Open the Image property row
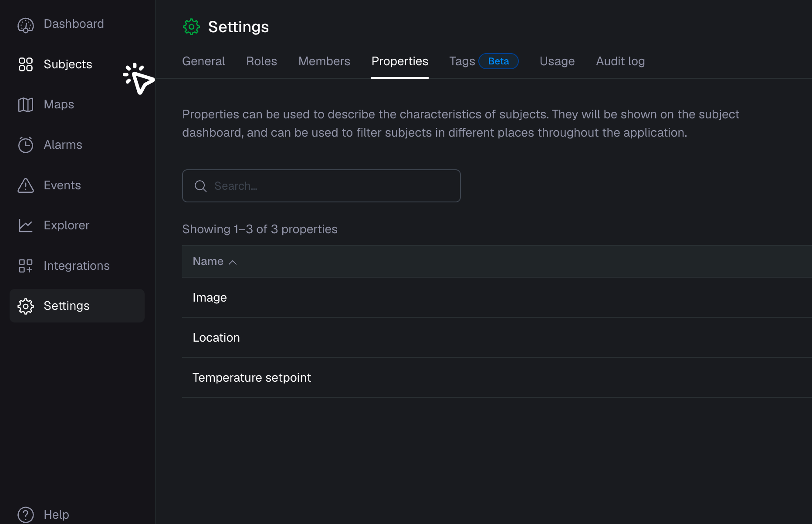812x524 pixels. [497, 298]
